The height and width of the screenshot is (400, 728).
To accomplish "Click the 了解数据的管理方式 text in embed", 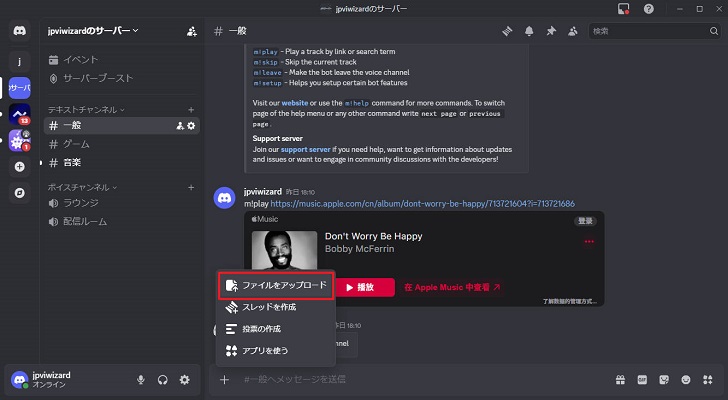I will (x=570, y=302).
